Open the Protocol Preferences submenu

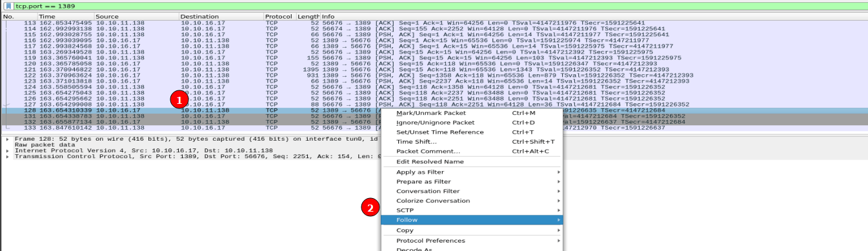471,241
